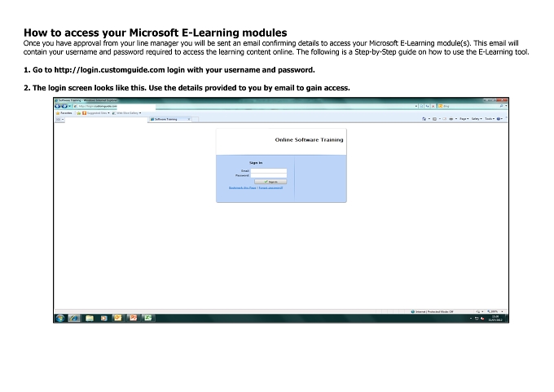Open Excel from the taskbar
The height and width of the screenshot is (392, 554).
coord(147,318)
